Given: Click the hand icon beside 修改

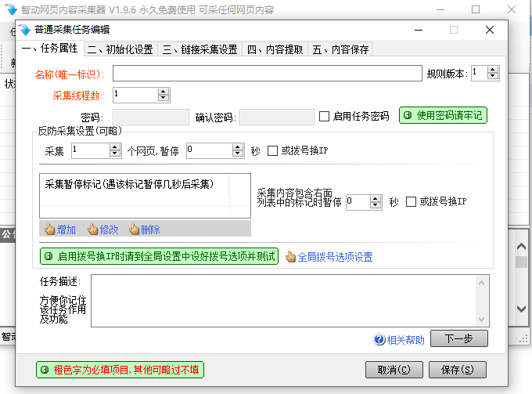Looking at the screenshot, I should 92,230.
